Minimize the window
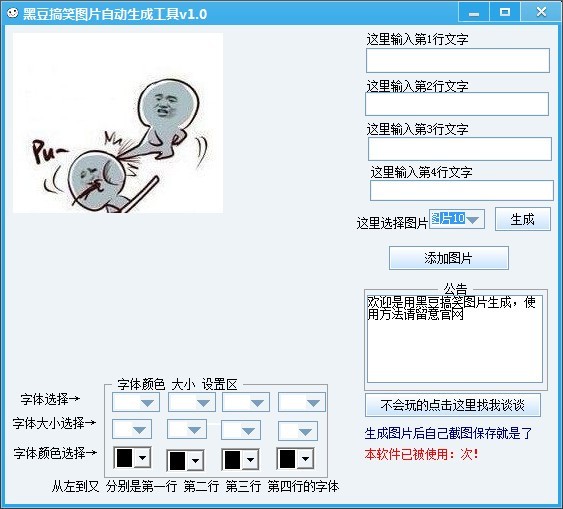The image size is (563, 509). [x=474, y=12]
